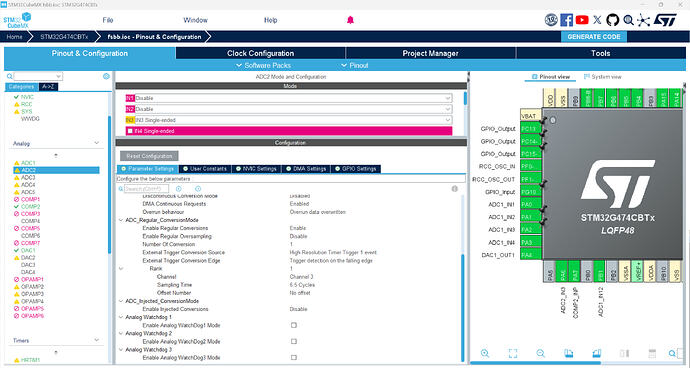Select ADC3 in the peripheral list
690x368 pixels.
click(28, 178)
